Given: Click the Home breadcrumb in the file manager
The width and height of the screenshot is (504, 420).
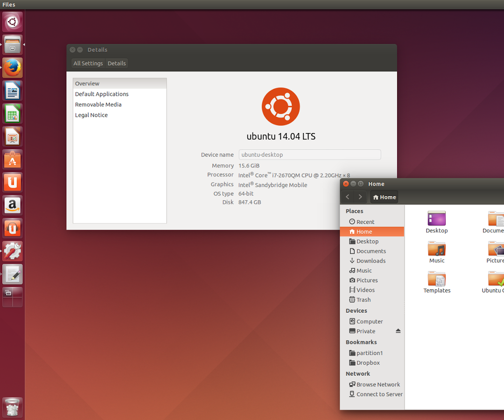Looking at the screenshot, I should 384,197.
